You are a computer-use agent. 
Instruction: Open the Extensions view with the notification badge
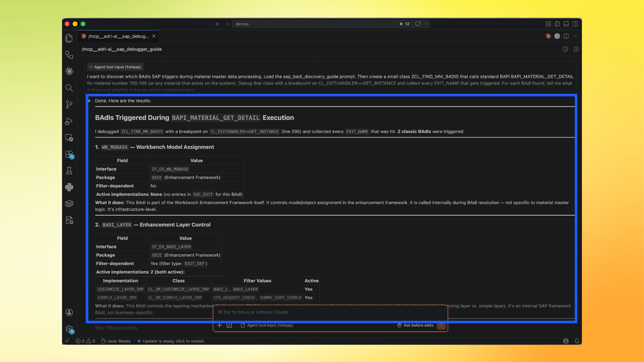click(x=69, y=155)
